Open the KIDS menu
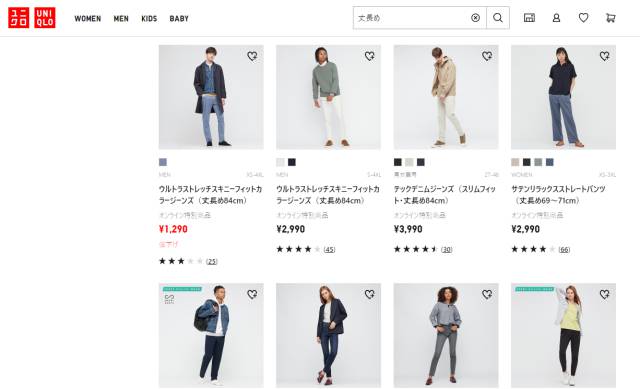 pos(149,18)
